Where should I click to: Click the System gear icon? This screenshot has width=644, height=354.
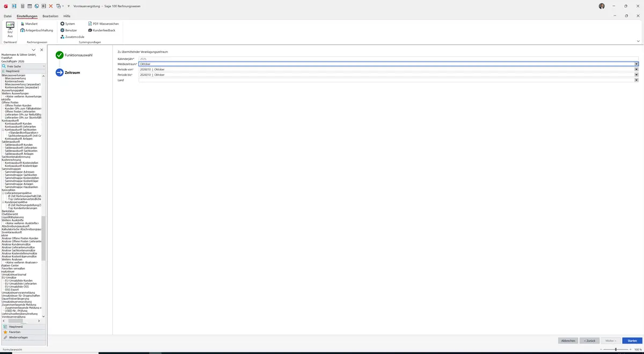(x=62, y=24)
